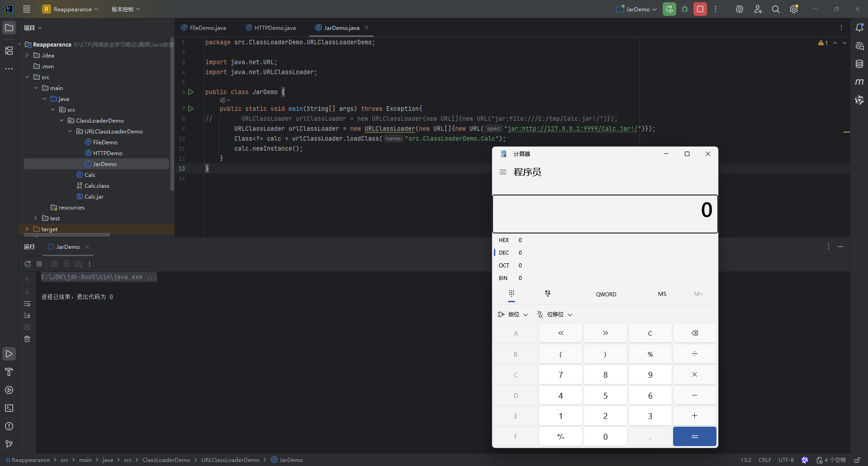Click the Debug bug icon
This screenshot has height=466, width=868.
[685, 9]
